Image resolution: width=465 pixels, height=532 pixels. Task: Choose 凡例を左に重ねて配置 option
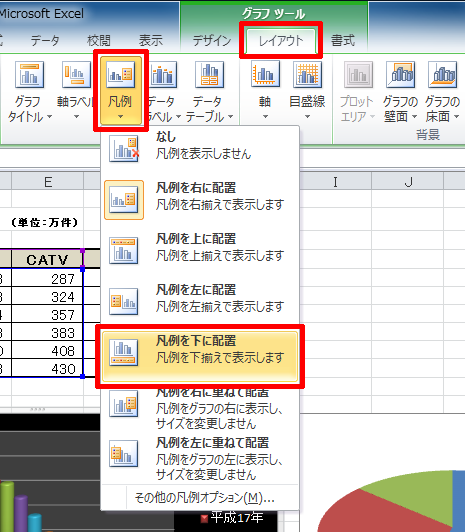point(200,458)
